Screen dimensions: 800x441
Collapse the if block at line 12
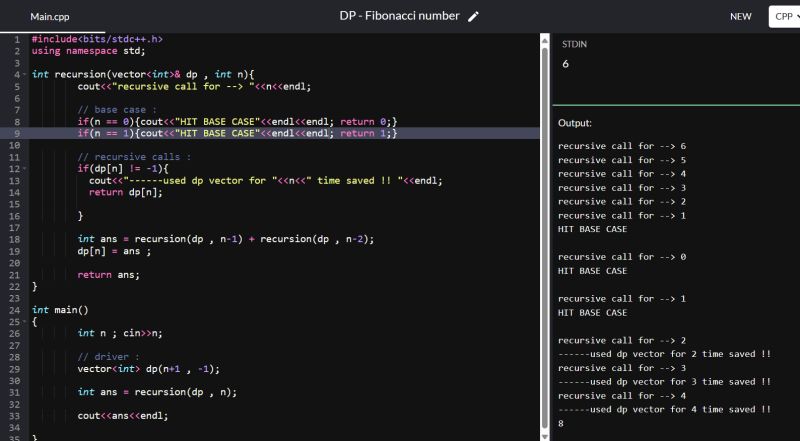pos(25,168)
